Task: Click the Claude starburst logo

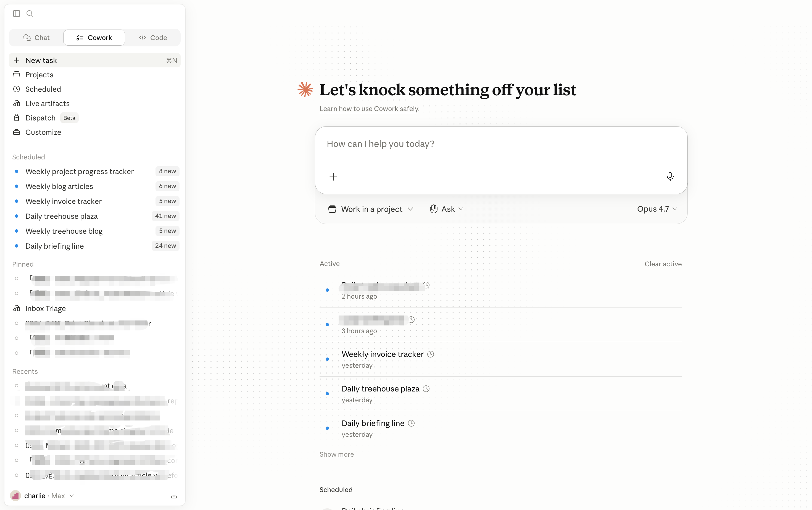Action: (305, 90)
